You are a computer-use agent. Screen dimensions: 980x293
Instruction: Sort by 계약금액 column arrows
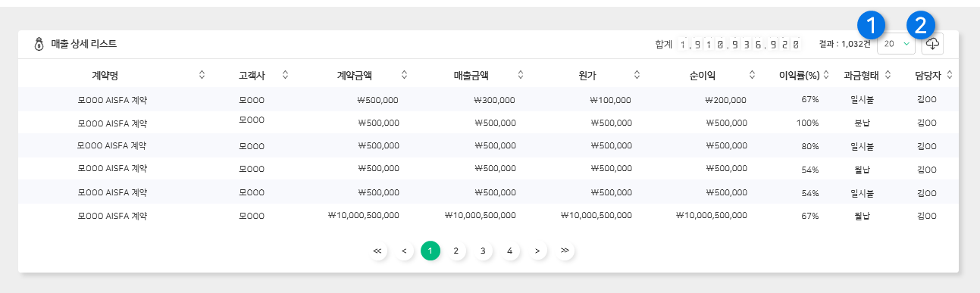[x=404, y=74]
